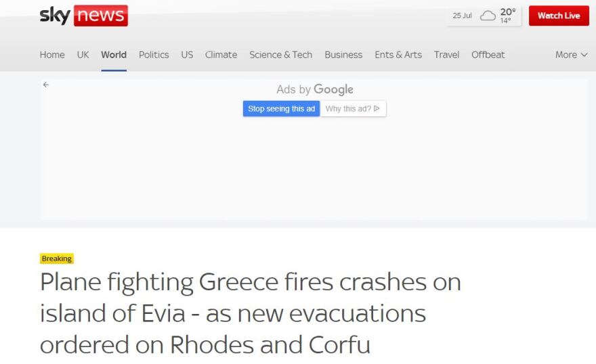Screen dimensions: 596x364
Task: Open the Travel section
Action: click(446, 55)
